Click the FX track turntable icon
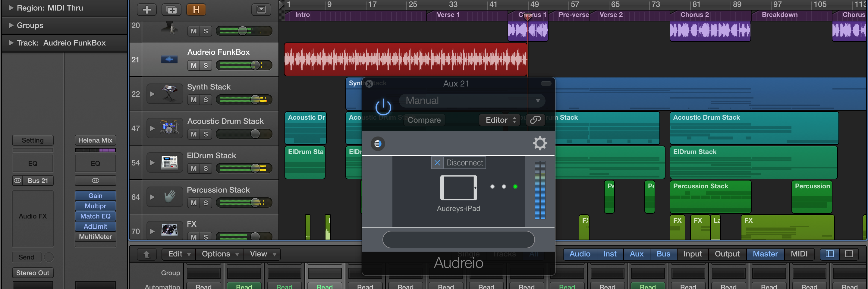 [169, 231]
